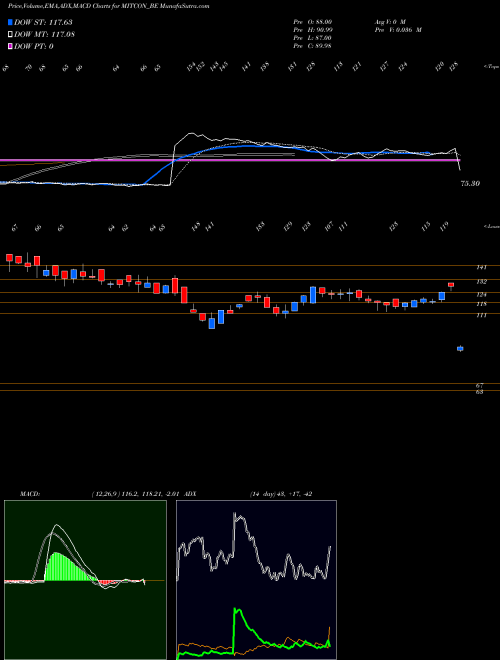Screen dimensions: 500x660
Task: Select the 'DOW PT: 0' legend text
Action: [34, 46]
